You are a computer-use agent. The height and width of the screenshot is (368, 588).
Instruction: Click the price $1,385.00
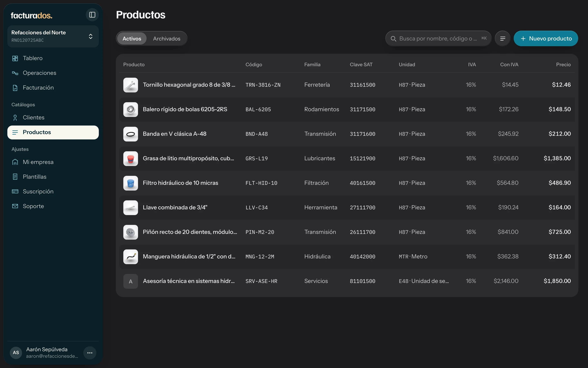pyautogui.click(x=557, y=158)
